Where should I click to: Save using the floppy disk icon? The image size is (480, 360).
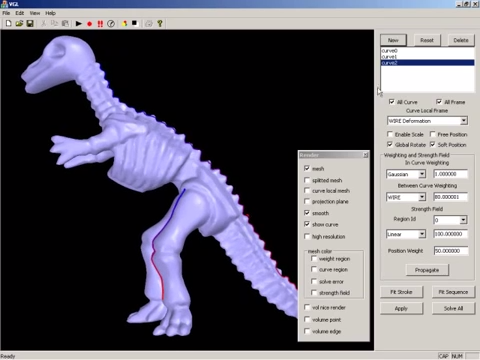[x=30, y=23]
